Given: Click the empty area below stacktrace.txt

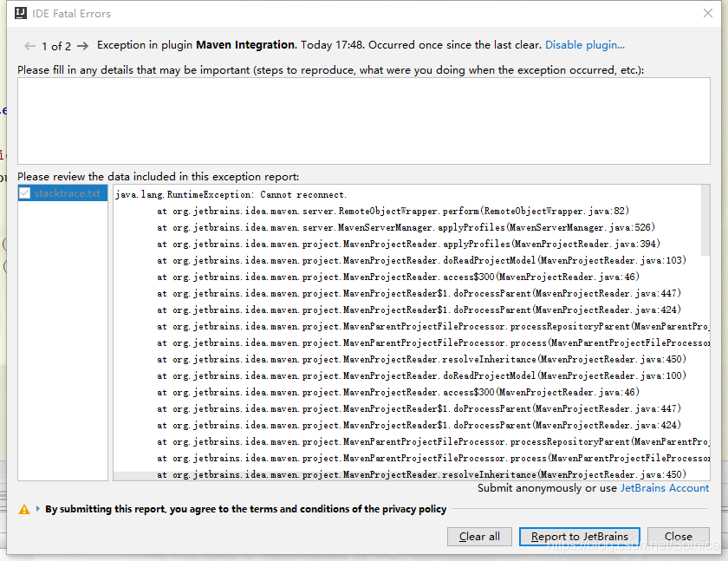Looking at the screenshot, I should click(x=62, y=347).
